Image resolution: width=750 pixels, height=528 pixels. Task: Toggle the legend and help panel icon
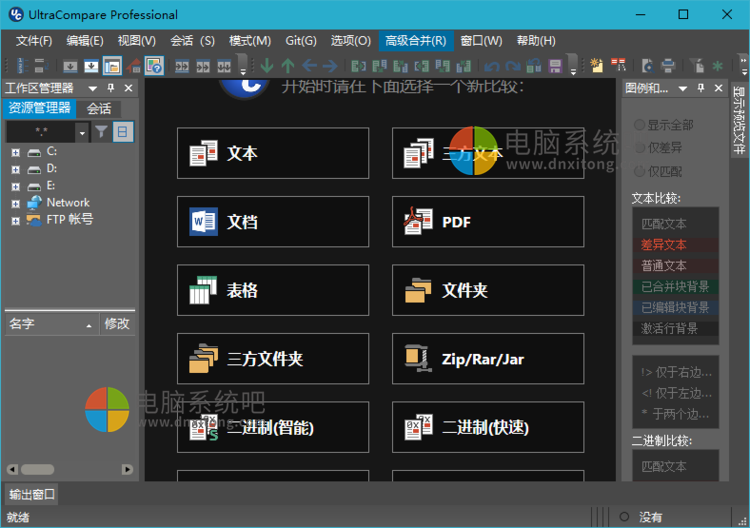[154, 66]
